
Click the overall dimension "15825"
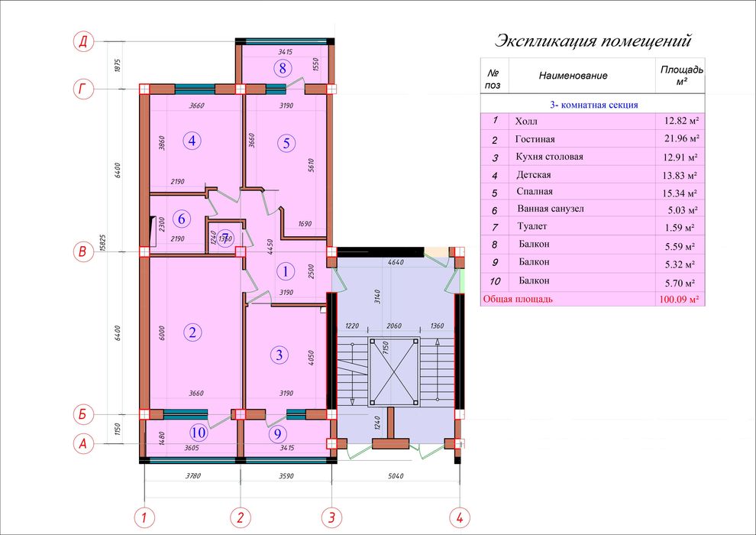tap(102, 242)
